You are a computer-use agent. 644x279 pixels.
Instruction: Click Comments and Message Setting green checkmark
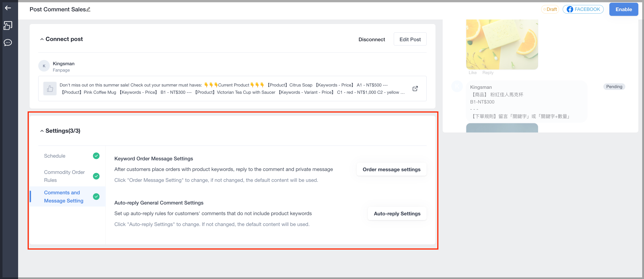(x=96, y=197)
